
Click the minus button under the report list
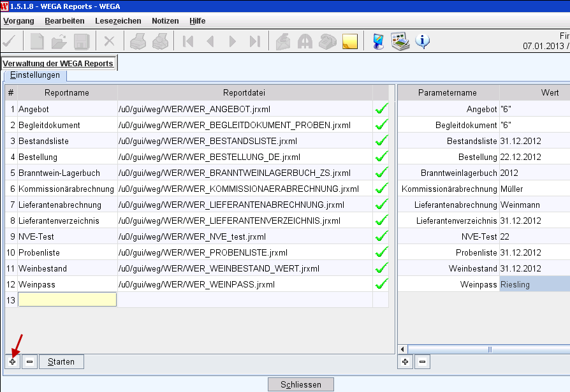coord(29,362)
